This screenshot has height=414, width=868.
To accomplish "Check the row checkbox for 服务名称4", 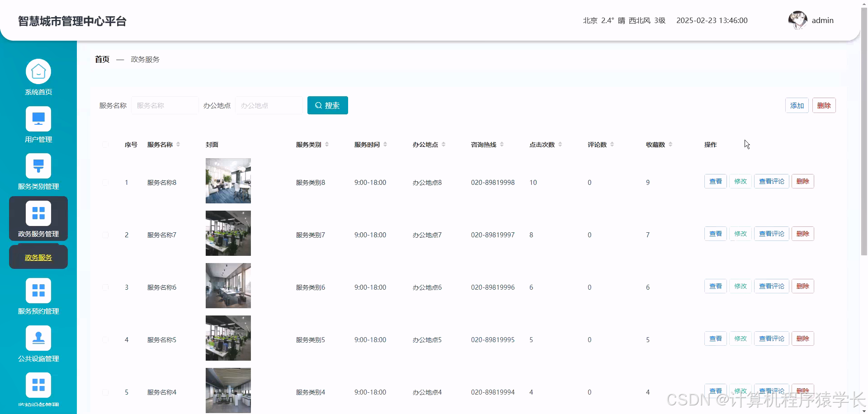I will (x=105, y=392).
